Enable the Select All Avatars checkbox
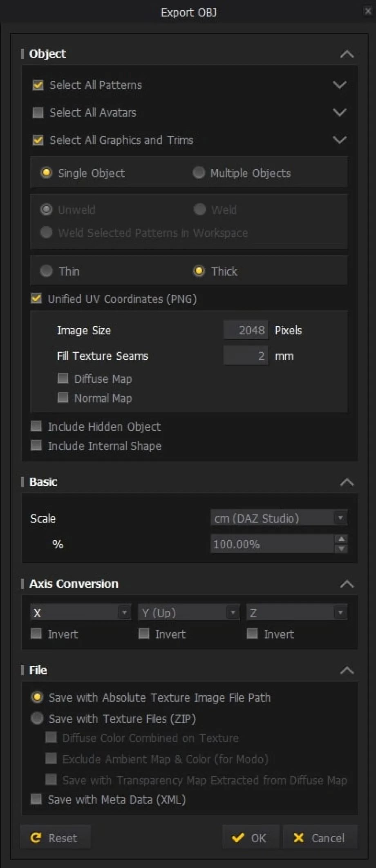The height and width of the screenshot is (868, 376). pos(38,112)
